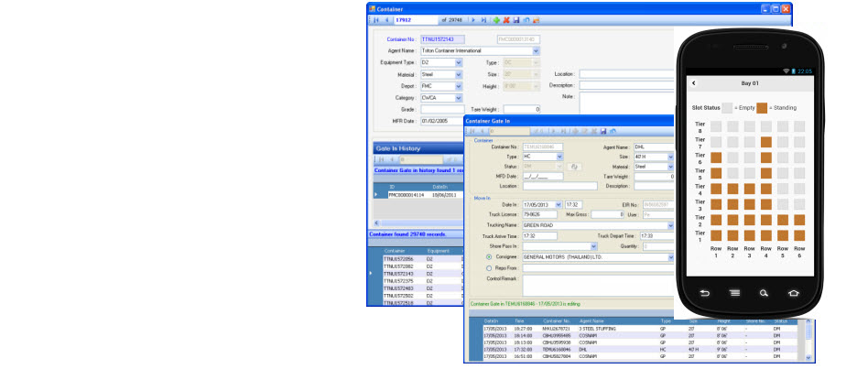Click the Agent Name column header in grid
The height and width of the screenshot is (369, 868).
(x=591, y=320)
